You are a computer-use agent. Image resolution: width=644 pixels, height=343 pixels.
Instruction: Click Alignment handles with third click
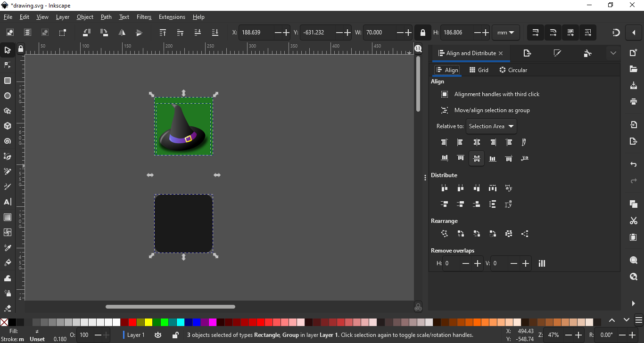click(444, 94)
